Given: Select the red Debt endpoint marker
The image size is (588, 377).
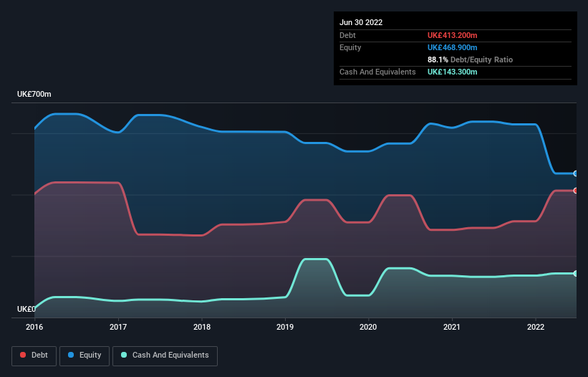Looking at the screenshot, I should 575,191.
